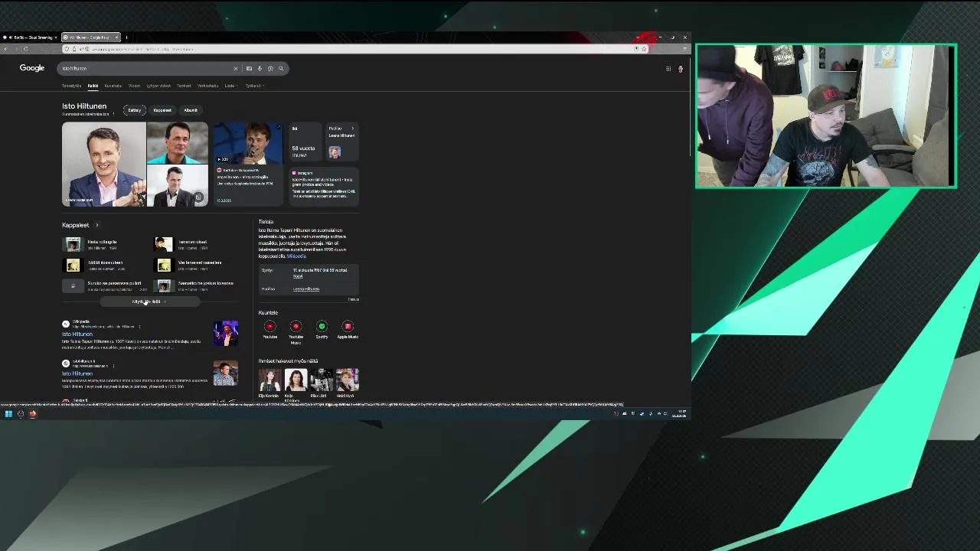
Task: Open the Google apps grid
Action: [x=668, y=69]
